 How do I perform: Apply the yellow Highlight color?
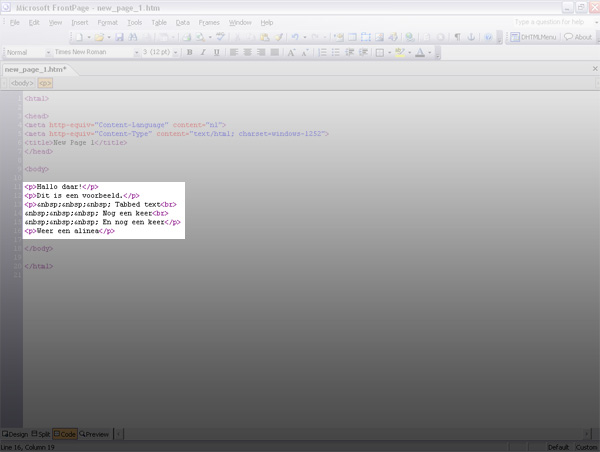point(400,52)
